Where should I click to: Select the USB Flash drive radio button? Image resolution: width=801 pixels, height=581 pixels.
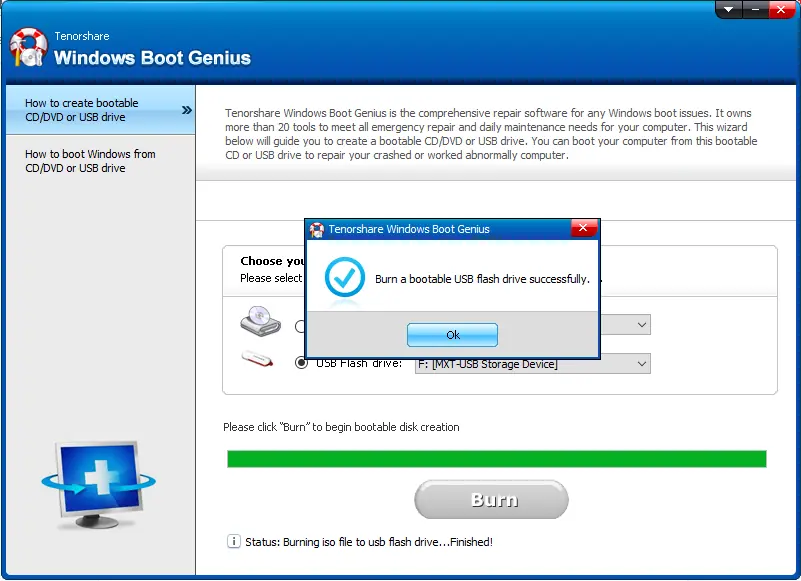pyautogui.click(x=301, y=363)
